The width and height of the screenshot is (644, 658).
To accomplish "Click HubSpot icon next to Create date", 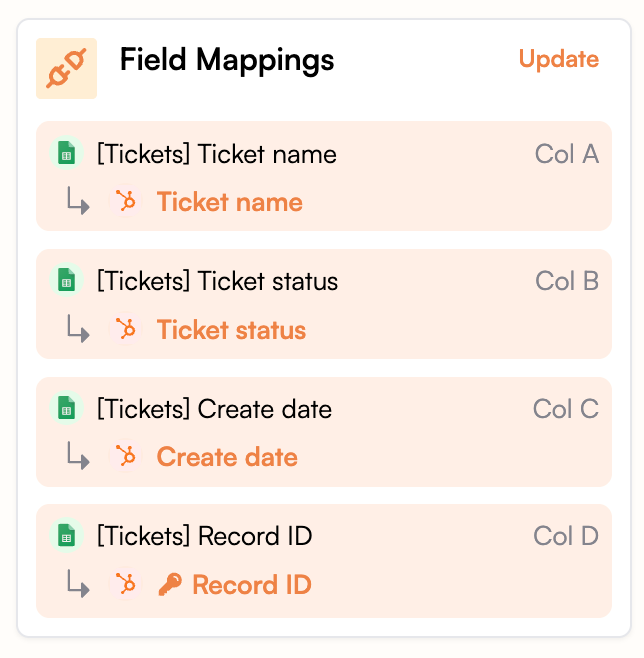I will pyautogui.click(x=126, y=457).
